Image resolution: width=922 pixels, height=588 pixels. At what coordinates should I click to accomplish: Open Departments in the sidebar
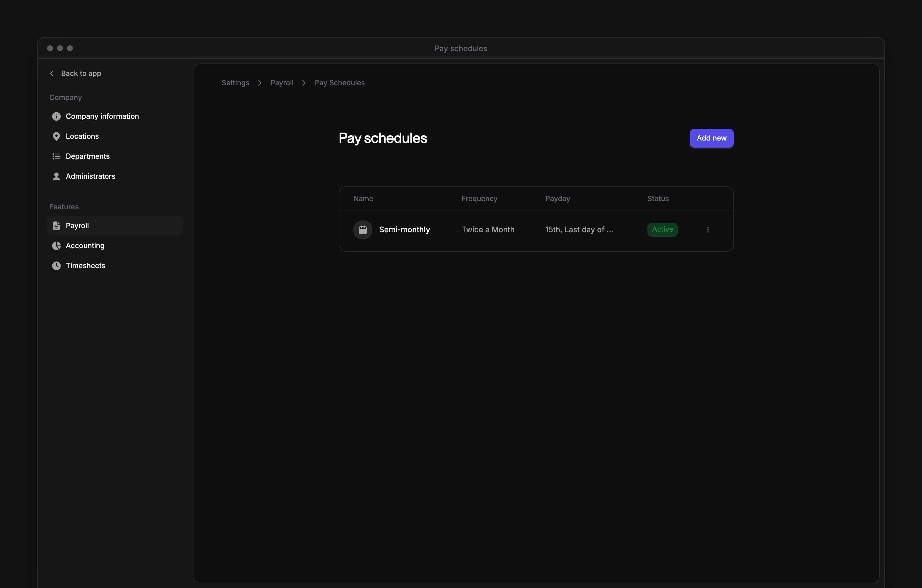[88, 156]
